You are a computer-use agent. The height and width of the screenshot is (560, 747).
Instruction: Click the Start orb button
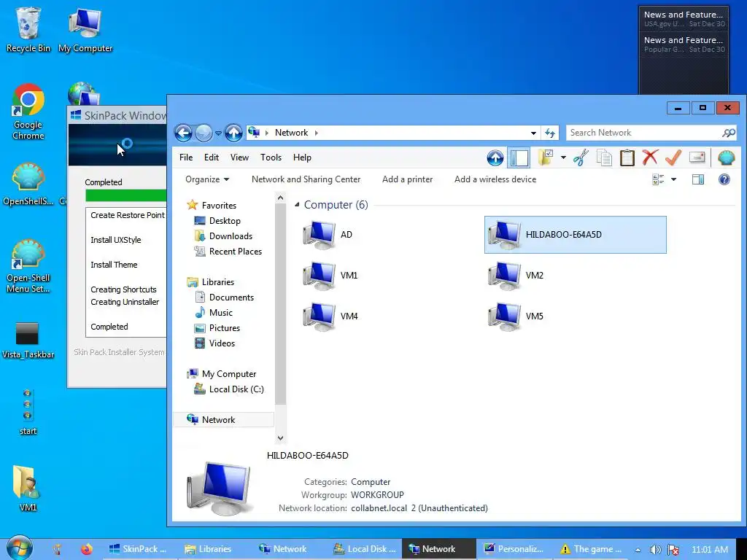[x=19, y=548]
